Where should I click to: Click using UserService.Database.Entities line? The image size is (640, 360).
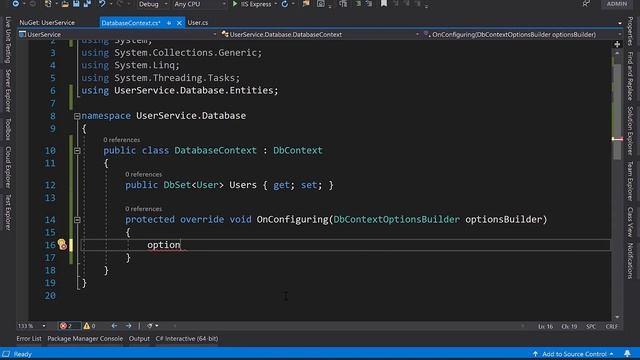(x=180, y=91)
